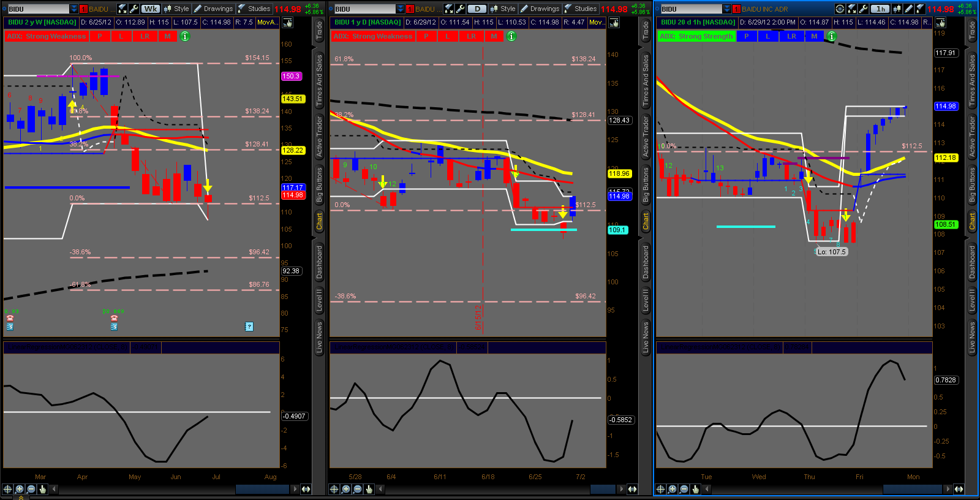The width and height of the screenshot is (980, 500).
Task: Open Live News tab beside daily chart
Action: (646, 338)
